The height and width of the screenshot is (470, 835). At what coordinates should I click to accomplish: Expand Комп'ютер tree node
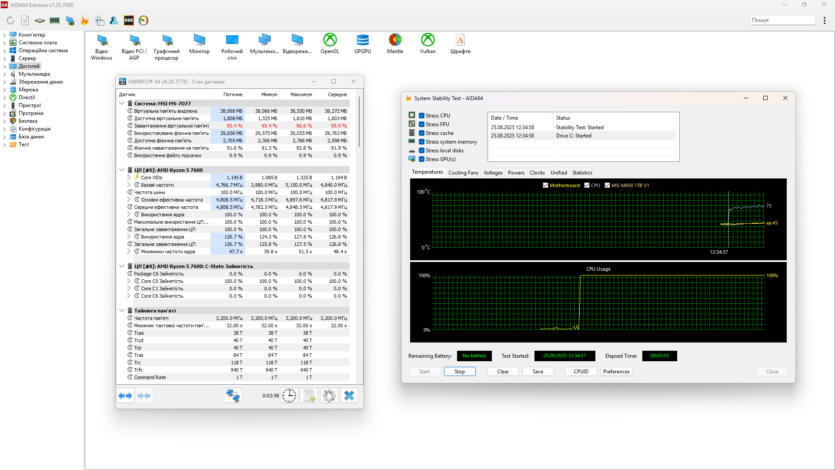(4, 35)
